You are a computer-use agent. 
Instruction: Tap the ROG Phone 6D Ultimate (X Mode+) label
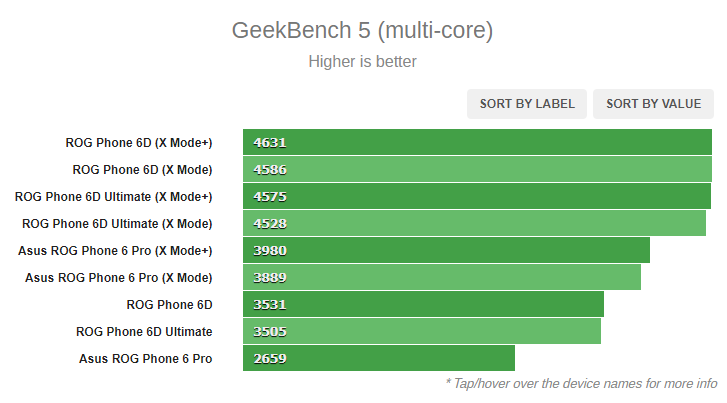coord(114,197)
